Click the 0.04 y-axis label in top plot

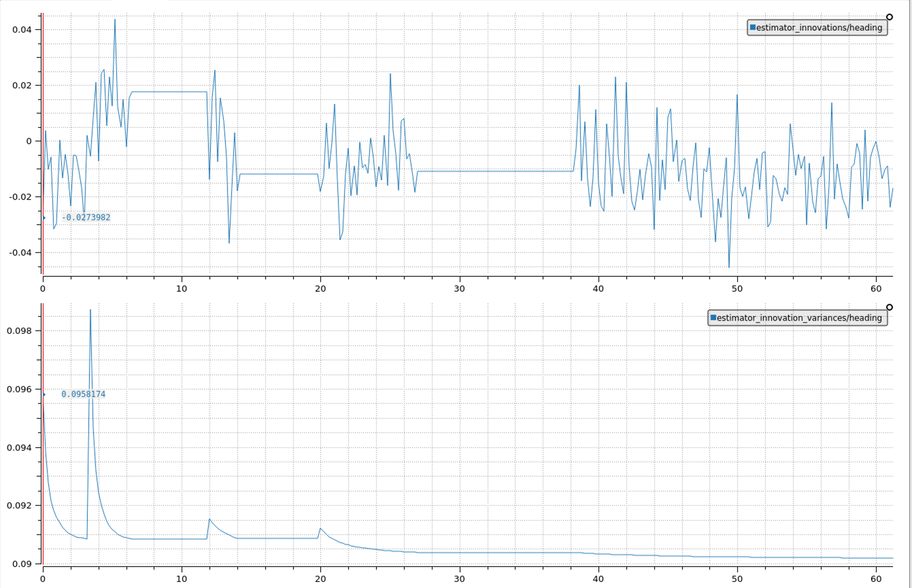[22, 30]
